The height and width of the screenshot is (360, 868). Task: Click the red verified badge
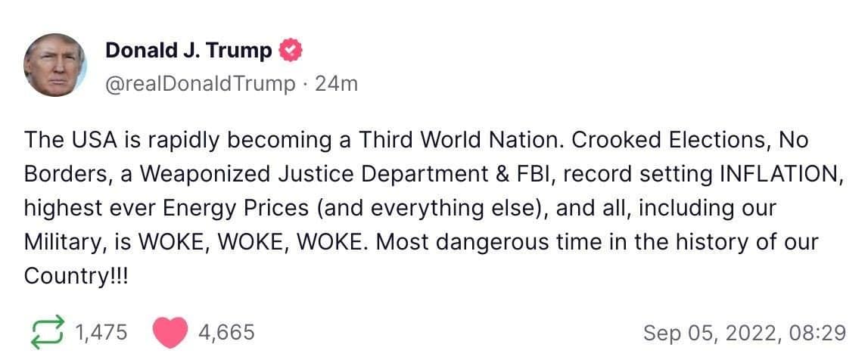click(290, 51)
